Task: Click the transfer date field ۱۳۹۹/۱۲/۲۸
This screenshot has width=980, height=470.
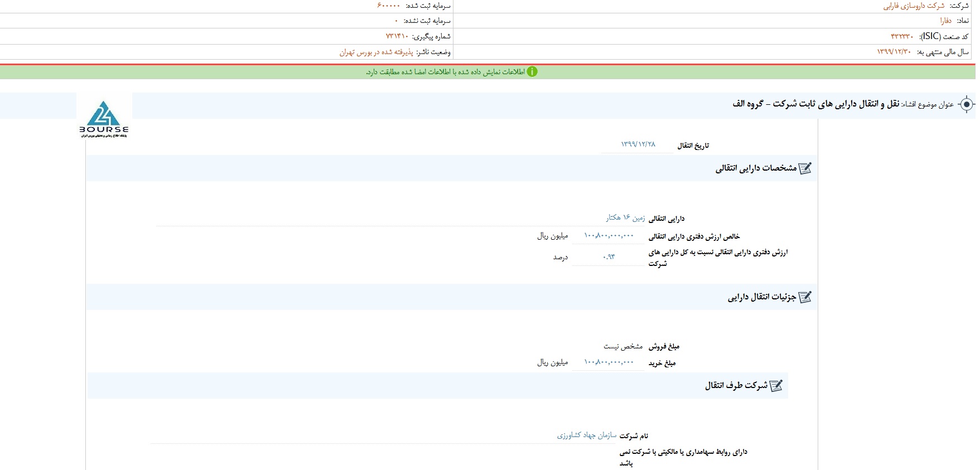Action: (x=638, y=144)
